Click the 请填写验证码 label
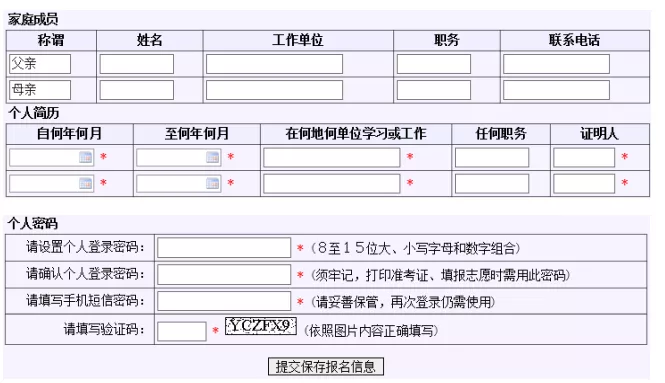665x383 pixels. 104,330
